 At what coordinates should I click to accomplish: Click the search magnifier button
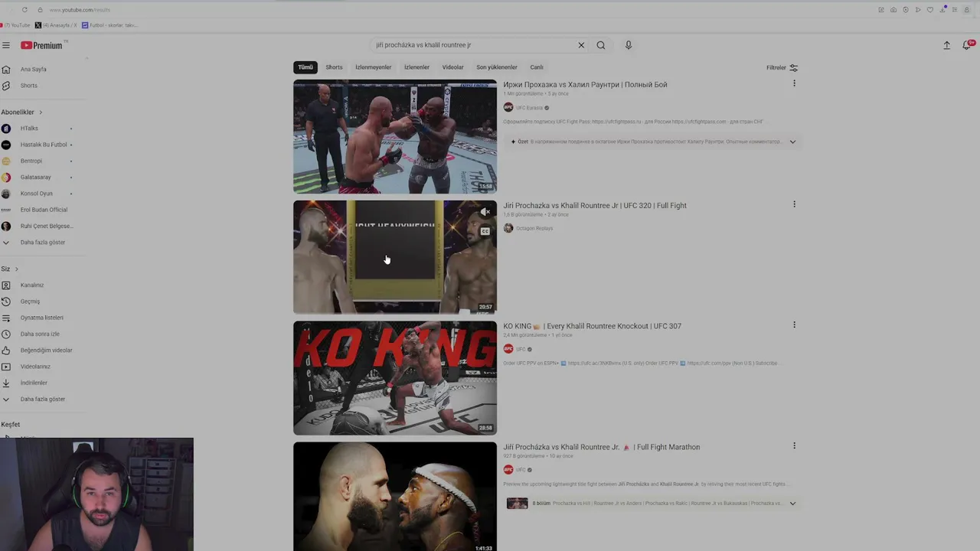pyautogui.click(x=601, y=45)
